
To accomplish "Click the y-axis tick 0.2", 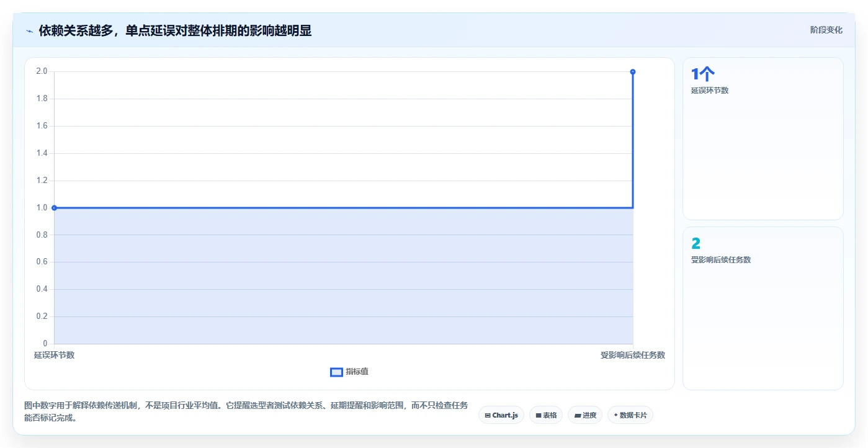I will pos(42,316).
